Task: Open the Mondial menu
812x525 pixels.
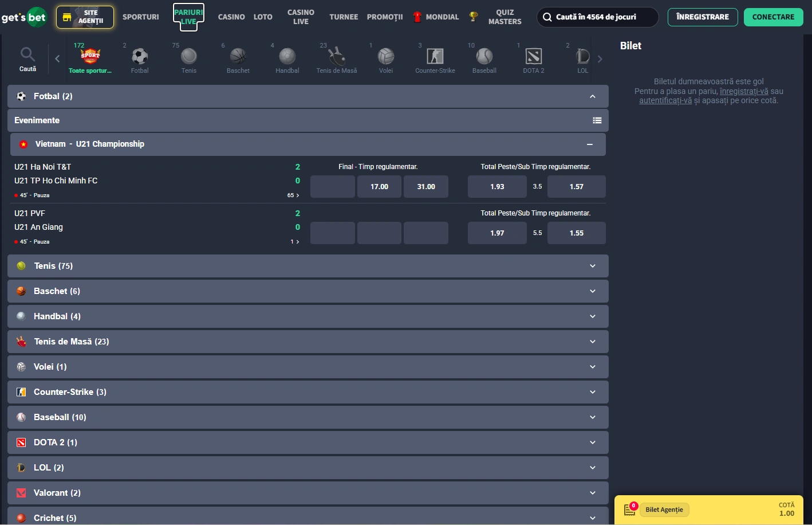Action: (x=442, y=17)
